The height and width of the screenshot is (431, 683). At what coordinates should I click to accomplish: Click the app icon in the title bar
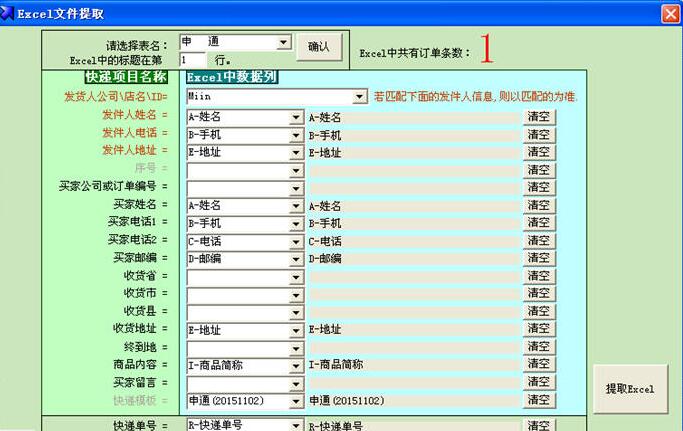9,13
